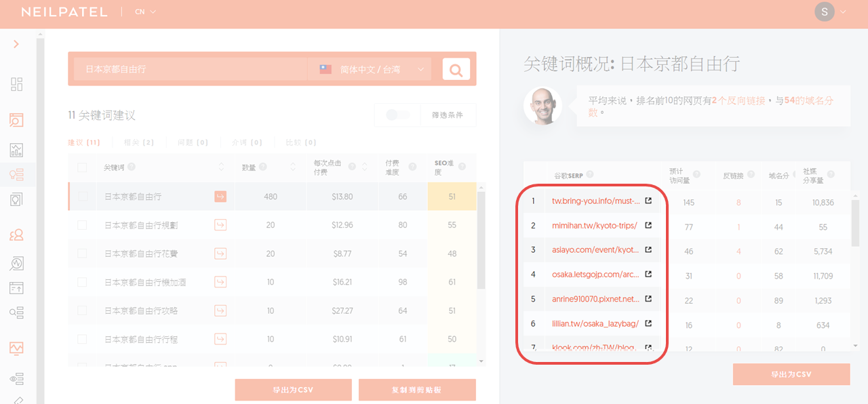Click help icon next to SEO难度 header
This screenshot has width=868, height=404.
462,167
